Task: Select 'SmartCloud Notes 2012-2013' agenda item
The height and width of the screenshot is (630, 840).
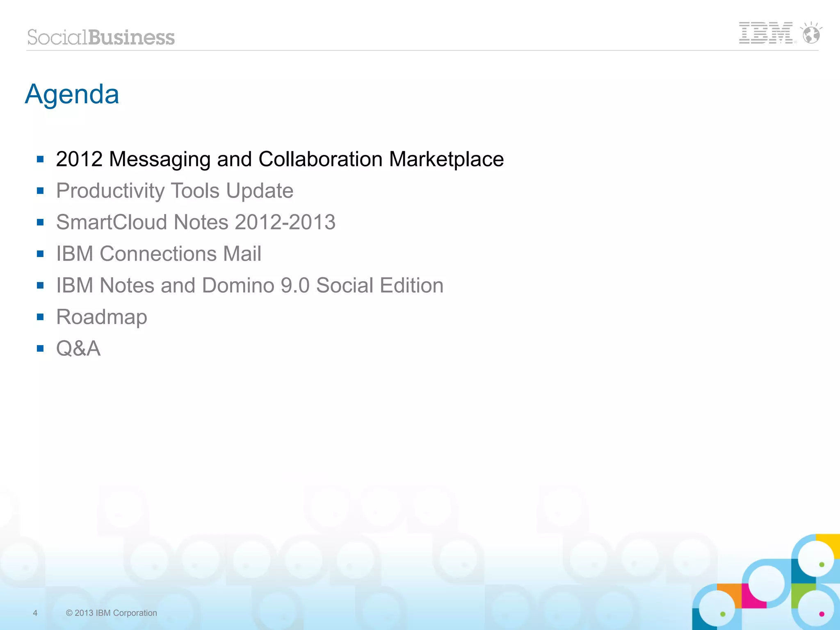Action: coord(196,222)
